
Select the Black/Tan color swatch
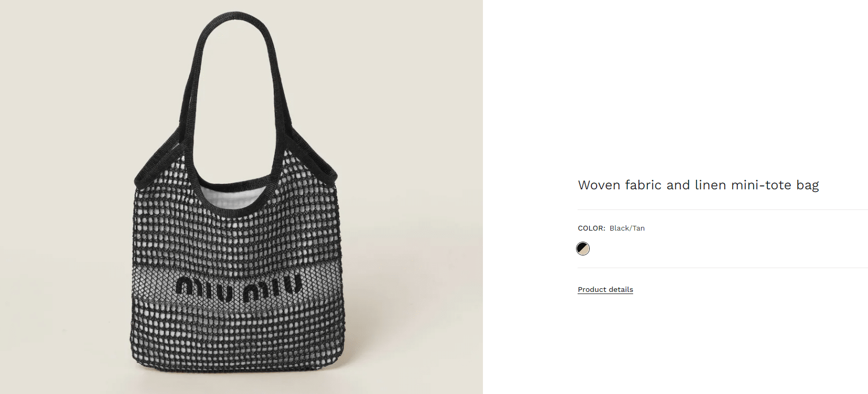(x=583, y=249)
